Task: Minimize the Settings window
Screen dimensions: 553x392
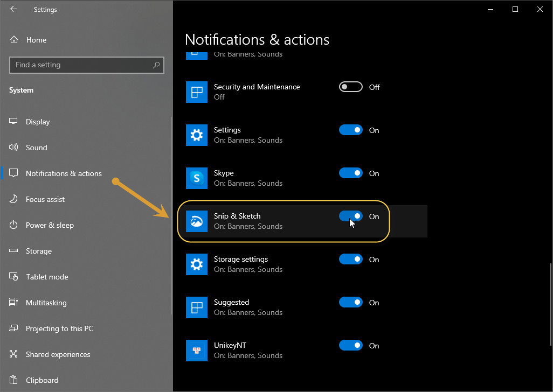Action: tap(490, 9)
